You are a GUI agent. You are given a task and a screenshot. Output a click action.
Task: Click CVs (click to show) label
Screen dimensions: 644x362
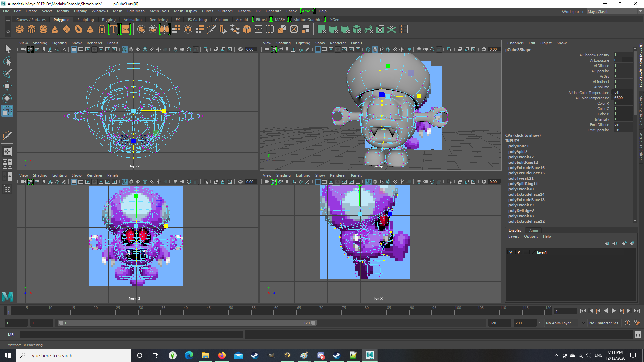523,135
